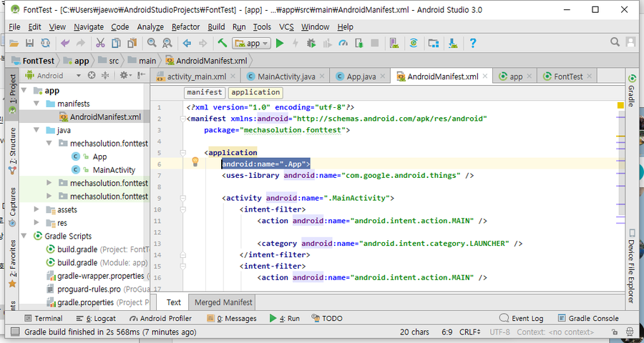The width and height of the screenshot is (644, 343).
Task: Open AVD Manager toolbar icon
Action: 394,43
